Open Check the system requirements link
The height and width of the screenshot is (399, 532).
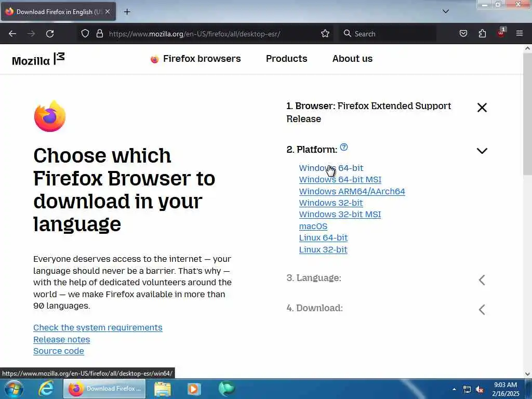point(98,328)
